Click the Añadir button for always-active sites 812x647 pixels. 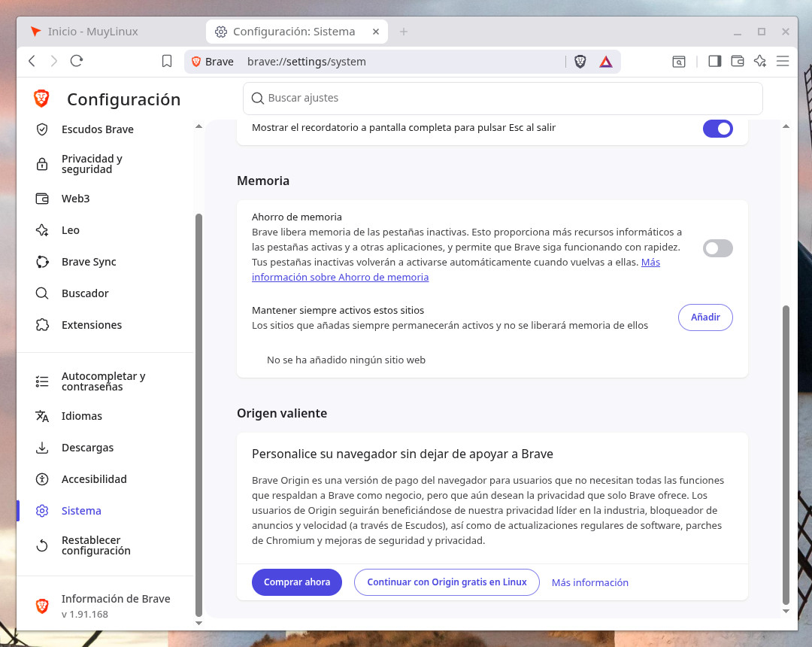coord(705,317)
